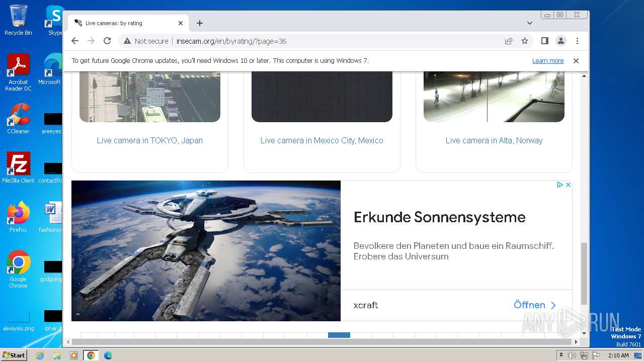644x362 pixels.
Task: Go back using Chrome's back arrow
Action: [x=75, y=41]
